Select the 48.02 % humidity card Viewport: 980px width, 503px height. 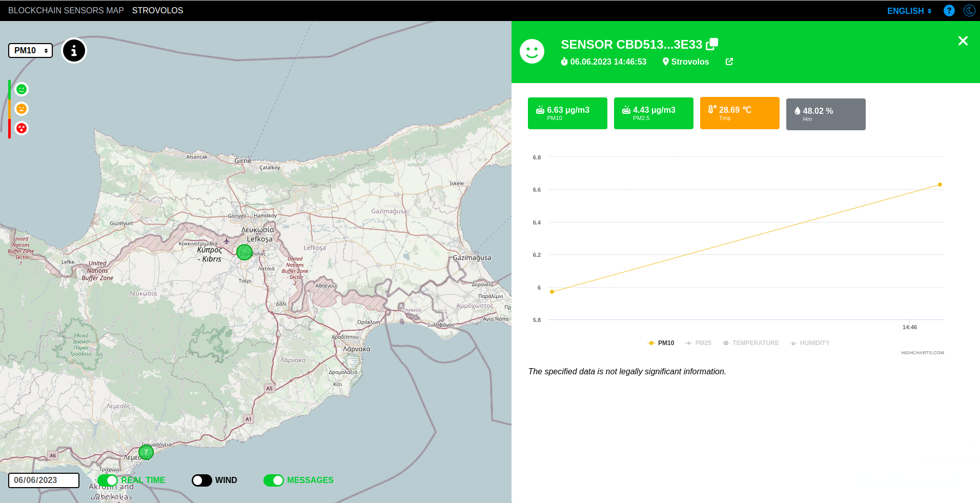[x=826, y=114]
